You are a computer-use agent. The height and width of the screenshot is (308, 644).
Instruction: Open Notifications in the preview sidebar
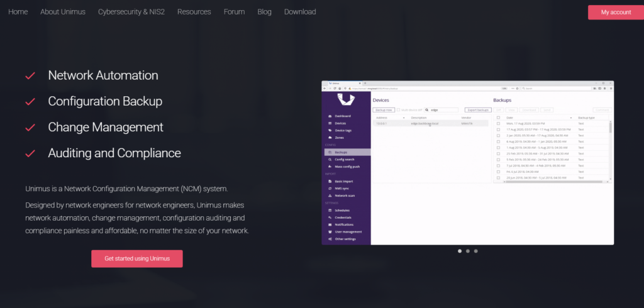point(341,224)
